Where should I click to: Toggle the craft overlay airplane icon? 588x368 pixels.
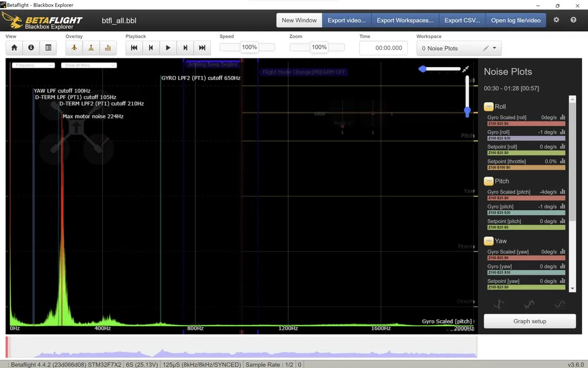coord(74,48)
